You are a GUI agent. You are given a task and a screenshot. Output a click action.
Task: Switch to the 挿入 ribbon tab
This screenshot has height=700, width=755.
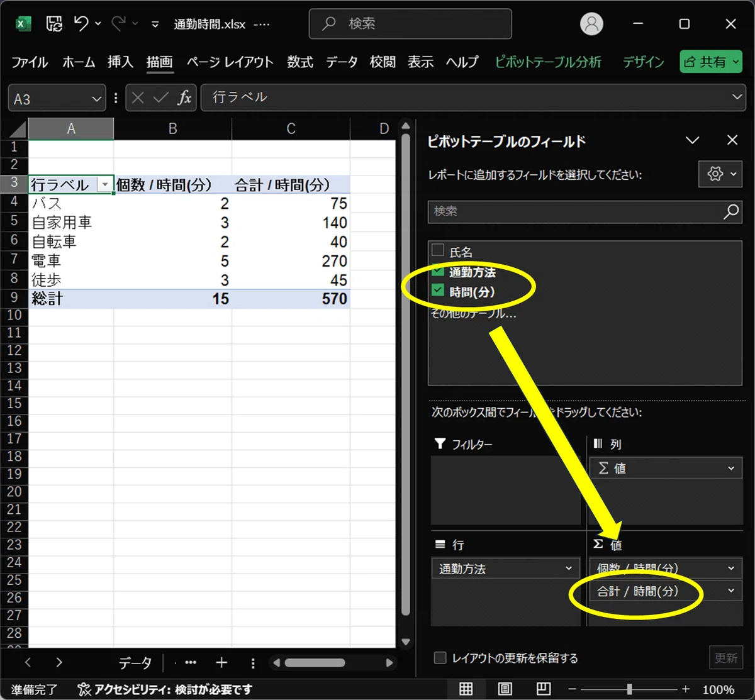click(120, 62)
